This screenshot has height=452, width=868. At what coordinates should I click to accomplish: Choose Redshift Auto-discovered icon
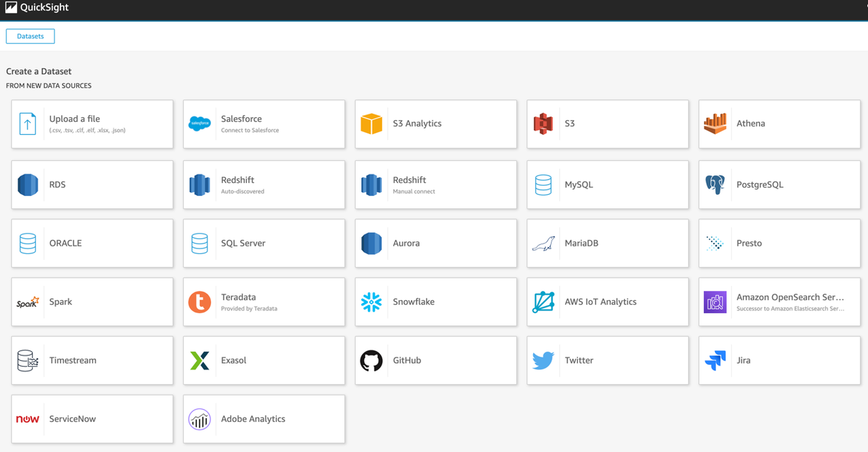[199, 185]
